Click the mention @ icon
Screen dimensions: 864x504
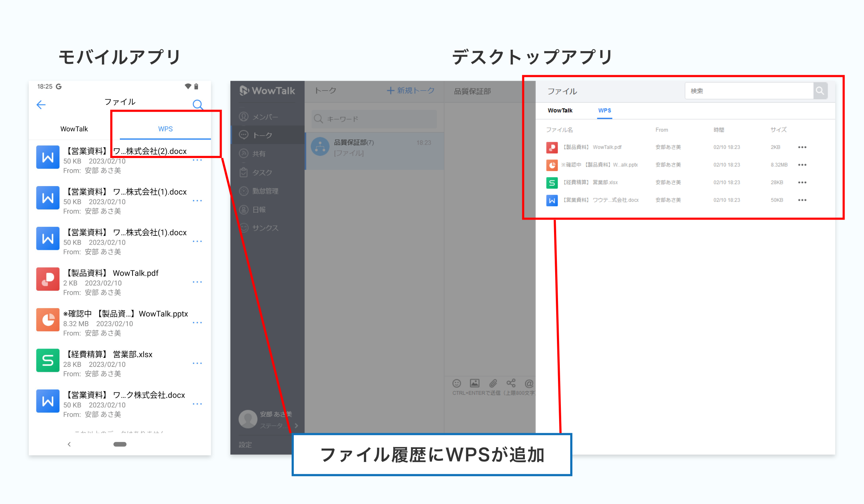point(528,383)
